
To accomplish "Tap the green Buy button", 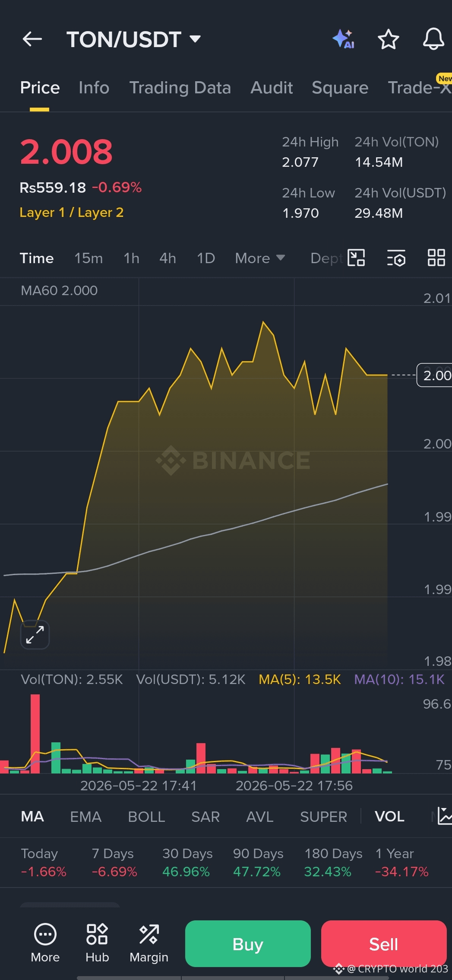I will tap(248, 944).
